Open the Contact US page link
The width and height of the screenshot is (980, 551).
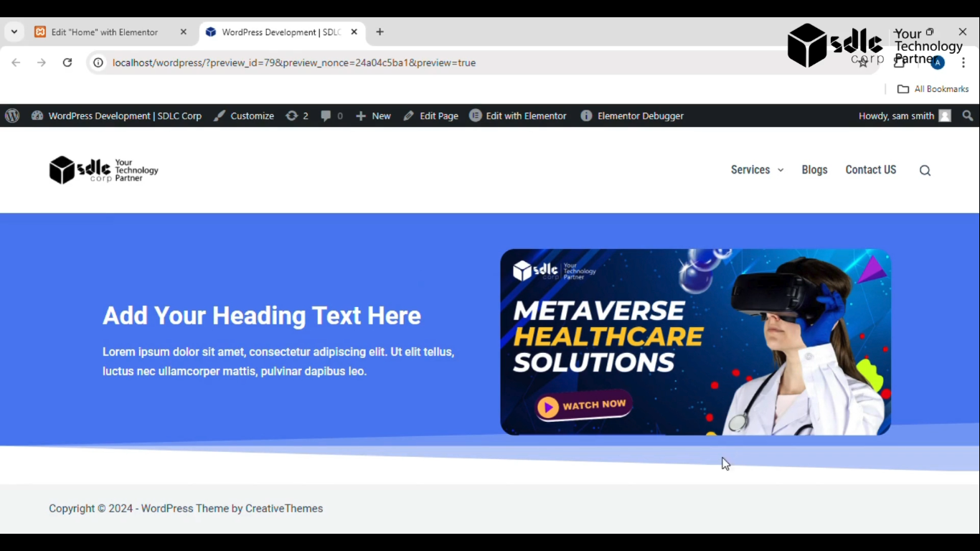click(871, 170)
